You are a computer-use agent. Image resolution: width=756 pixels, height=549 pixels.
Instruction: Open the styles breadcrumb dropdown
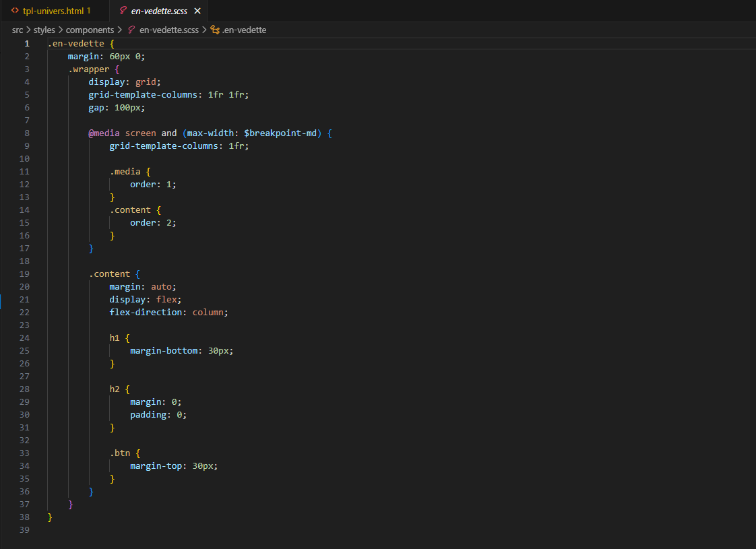pos(44,30)
